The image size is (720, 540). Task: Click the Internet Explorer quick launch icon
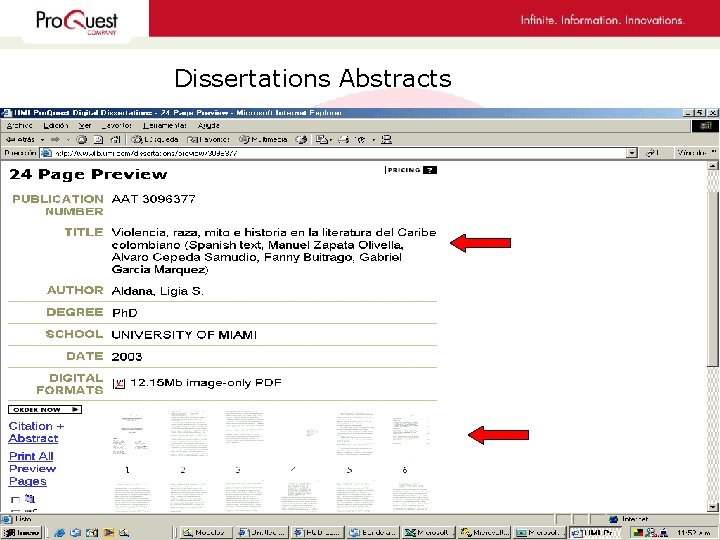(59, 533)
